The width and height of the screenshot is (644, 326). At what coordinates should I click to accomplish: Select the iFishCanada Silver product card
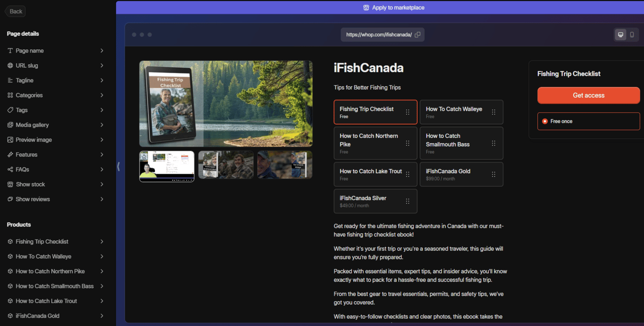coord(375,202)
